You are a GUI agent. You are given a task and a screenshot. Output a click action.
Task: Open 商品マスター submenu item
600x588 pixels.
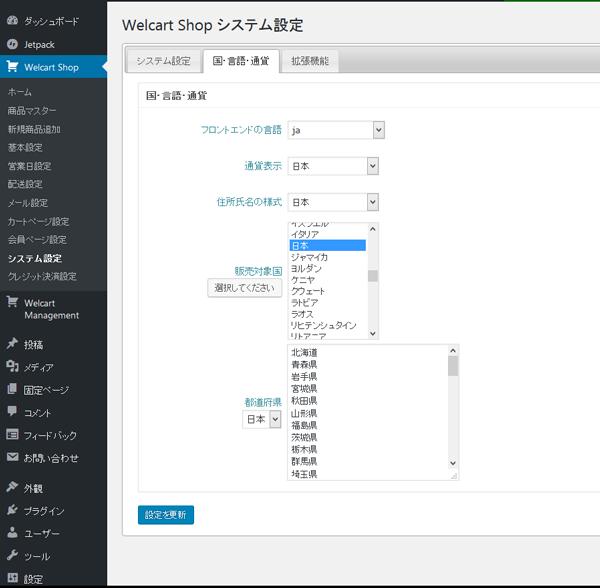point(32,111)
